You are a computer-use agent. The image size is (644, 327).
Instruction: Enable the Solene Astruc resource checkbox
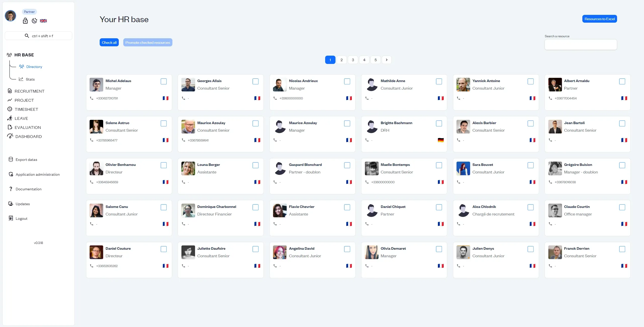click(164, 123)
